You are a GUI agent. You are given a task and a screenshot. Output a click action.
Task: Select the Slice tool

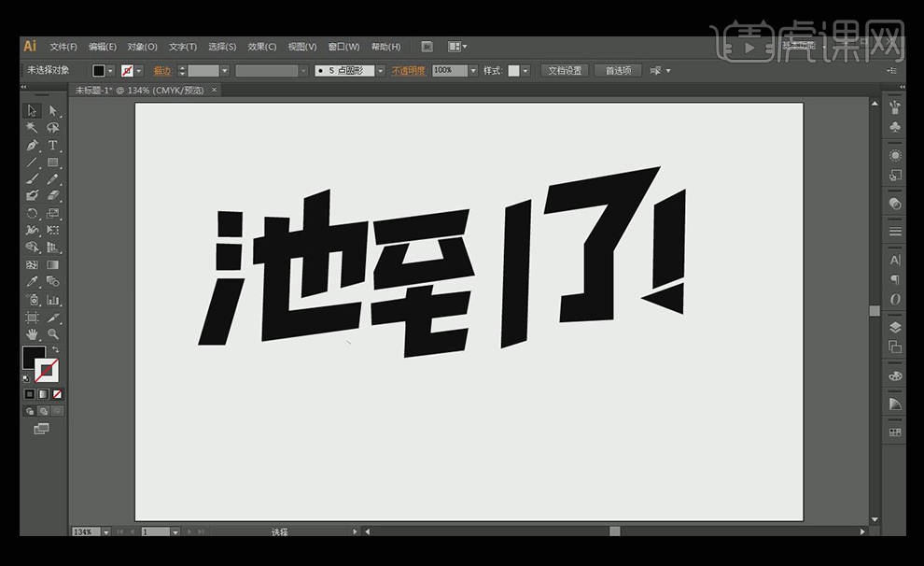(53, 318)
